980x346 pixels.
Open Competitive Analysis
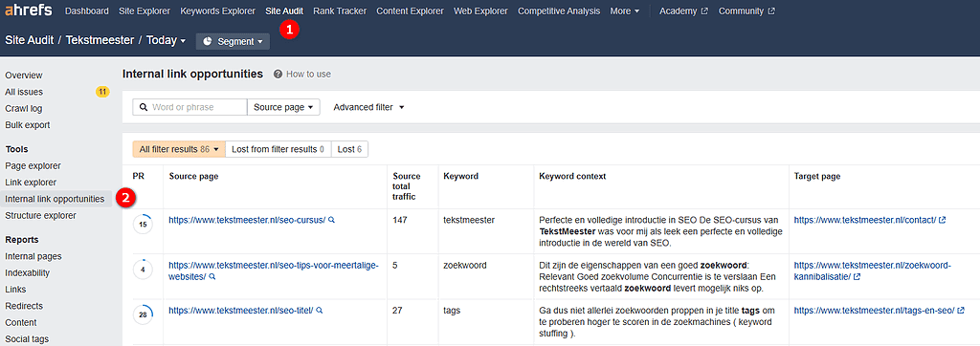point(559,11)
